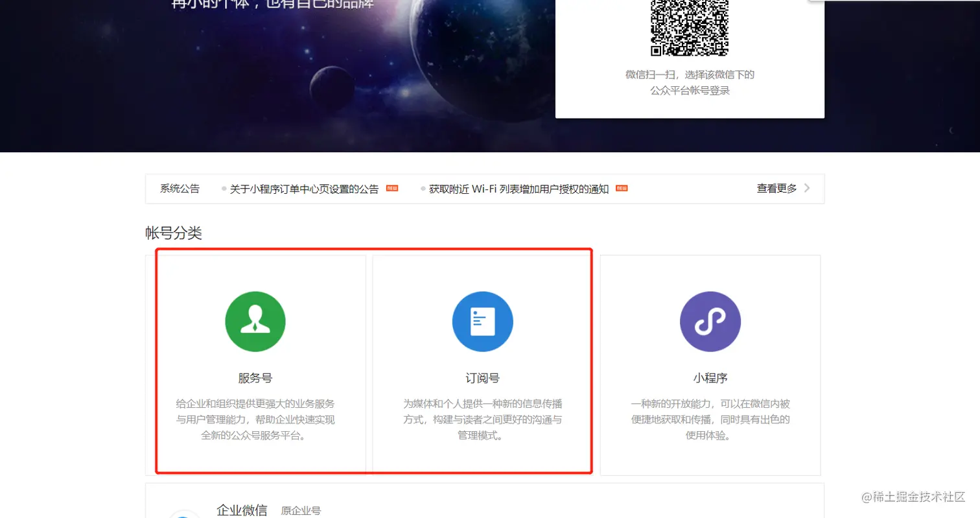This screenshot has height=518, width=980.
Task: Click the 服务号 description starting 给企业和组织
Action: point(255,419)
